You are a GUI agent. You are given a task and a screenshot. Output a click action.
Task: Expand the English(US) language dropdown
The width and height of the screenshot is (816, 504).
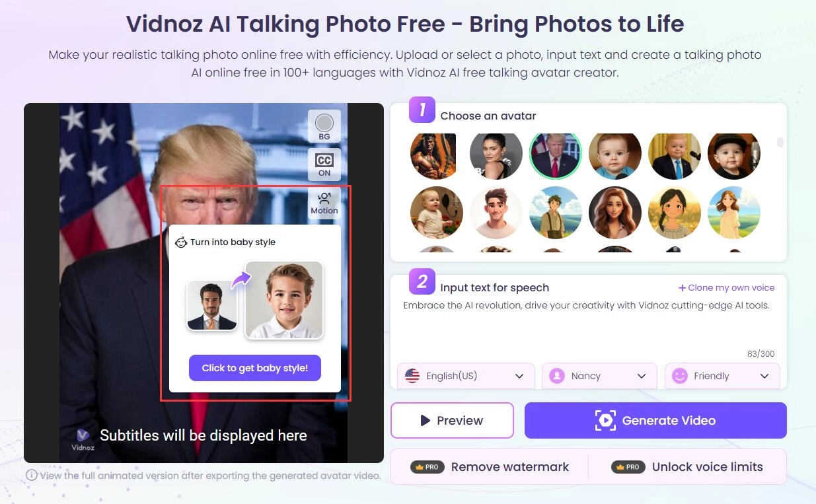pos(466,376)
